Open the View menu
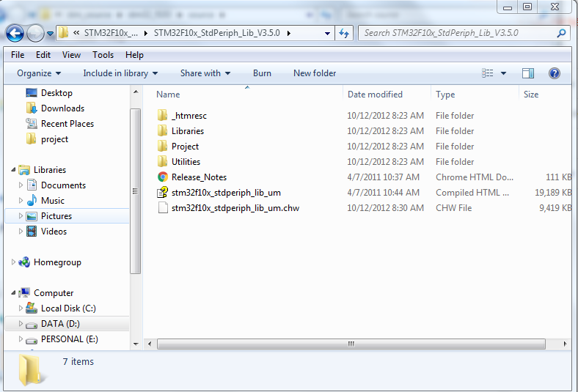The height and width of the screenshot is (392, 578). point(71,55)
